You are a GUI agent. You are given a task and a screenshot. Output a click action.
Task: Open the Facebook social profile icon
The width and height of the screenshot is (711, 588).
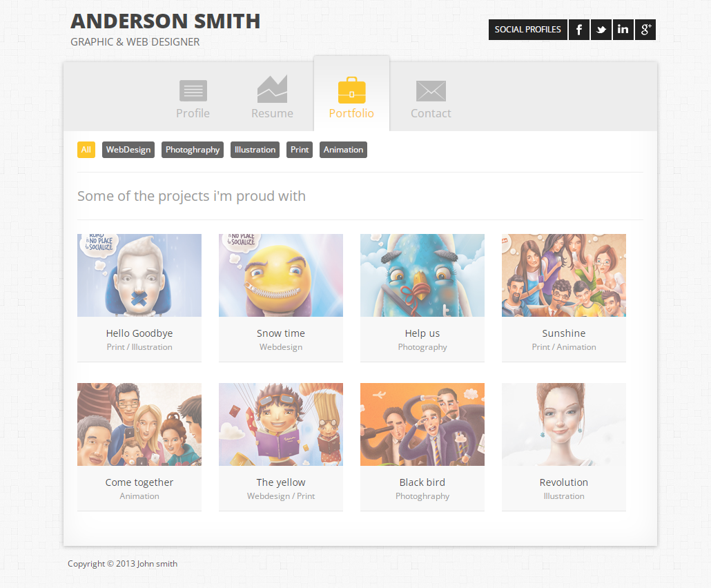point(579,30)
